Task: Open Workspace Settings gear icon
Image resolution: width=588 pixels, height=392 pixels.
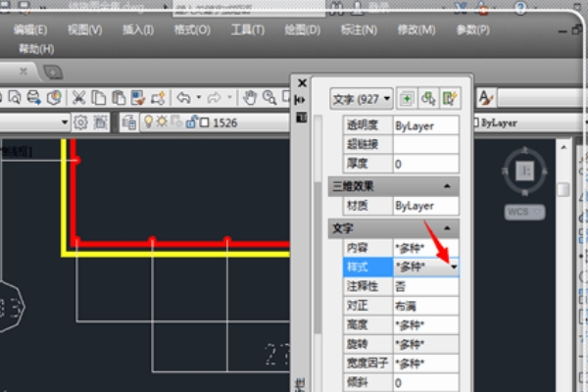Action: click(80, 122)
